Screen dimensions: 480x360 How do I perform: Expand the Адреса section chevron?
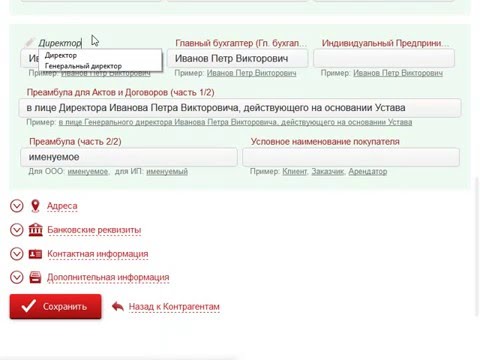17,206
